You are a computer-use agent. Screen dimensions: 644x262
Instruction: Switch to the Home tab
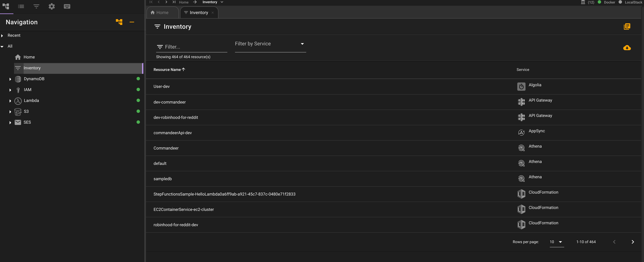[162, 12]
